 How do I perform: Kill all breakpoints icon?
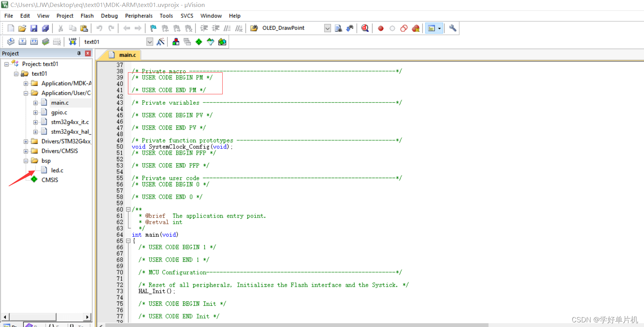coord(416,28)
